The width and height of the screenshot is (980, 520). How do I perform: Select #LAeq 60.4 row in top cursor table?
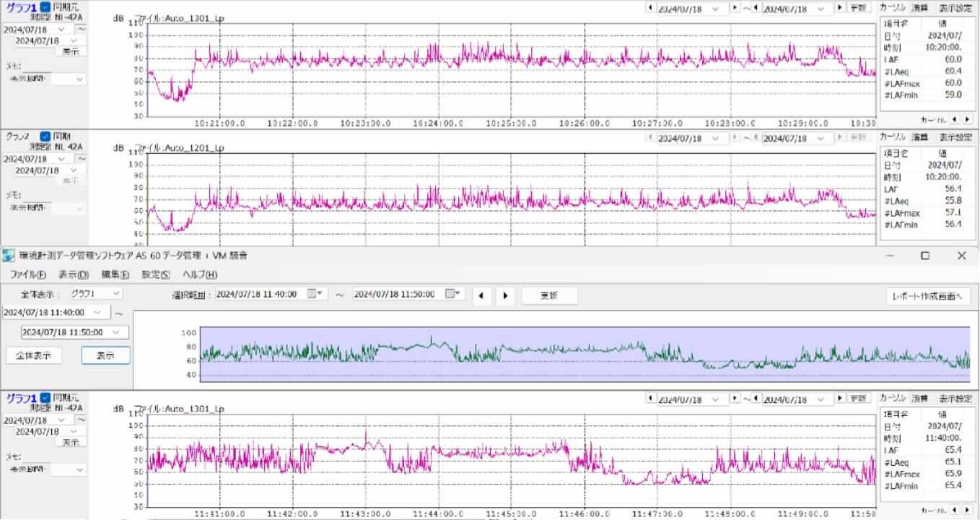tap(927, 71)
